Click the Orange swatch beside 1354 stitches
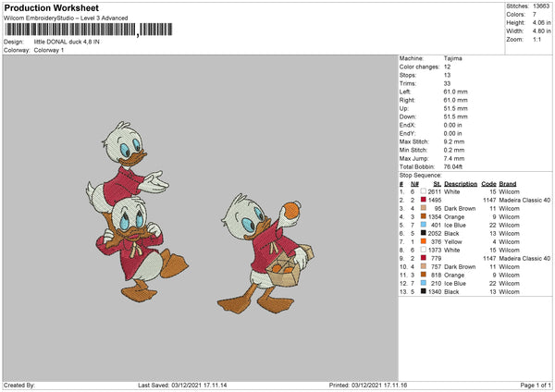The image size is (555, 392). tap(424, 216)
